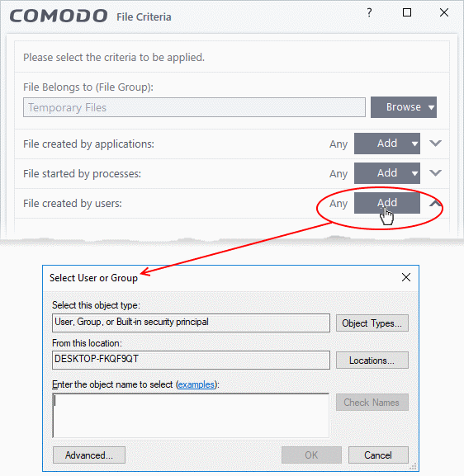The width and height of the screenshot is (464, 476).
Task: Add application for File created by applications
Action: 387,144
